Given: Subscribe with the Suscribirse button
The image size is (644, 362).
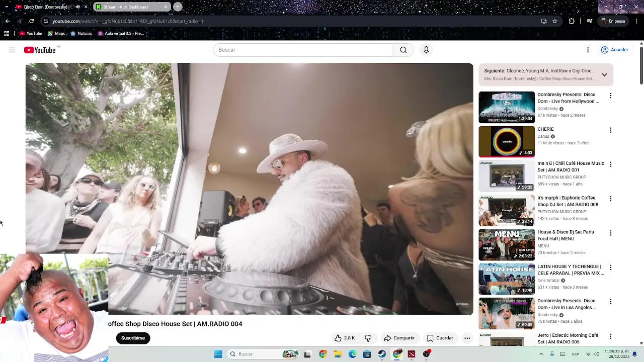Looking at the screenshot, I should pos(133,338).
